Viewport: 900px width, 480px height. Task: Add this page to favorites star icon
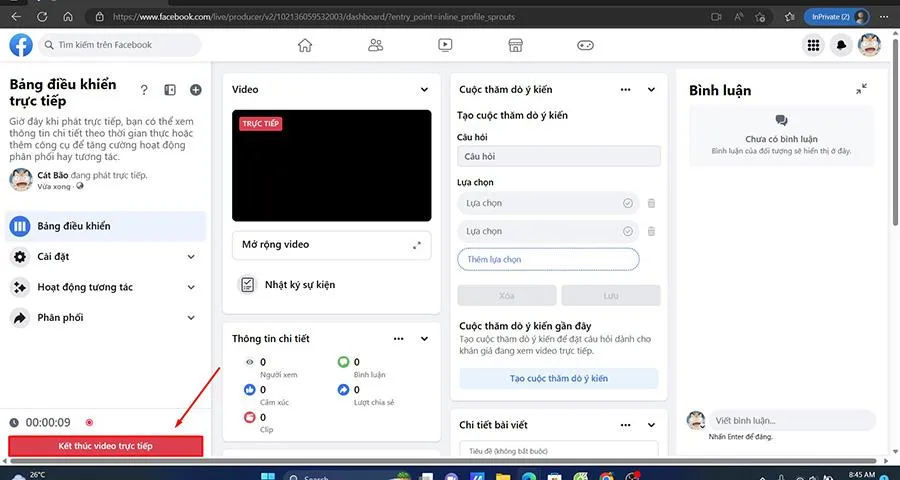coord(761,17)
